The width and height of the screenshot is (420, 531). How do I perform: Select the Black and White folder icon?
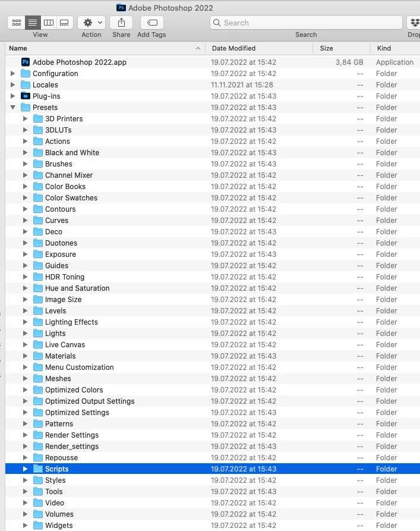tap(38, 153)
